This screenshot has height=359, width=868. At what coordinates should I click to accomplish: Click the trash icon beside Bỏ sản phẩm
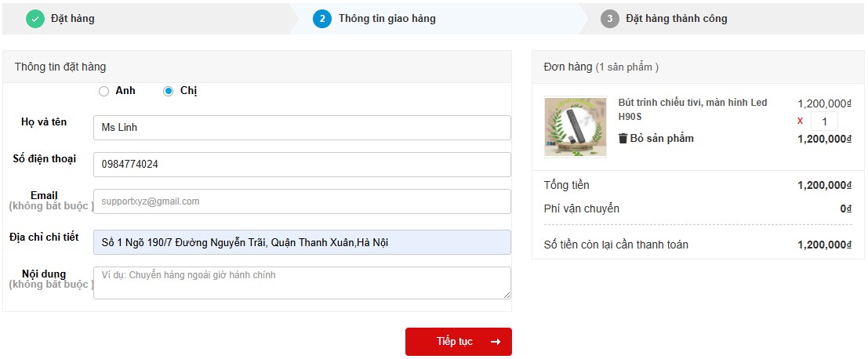(623, 139)
